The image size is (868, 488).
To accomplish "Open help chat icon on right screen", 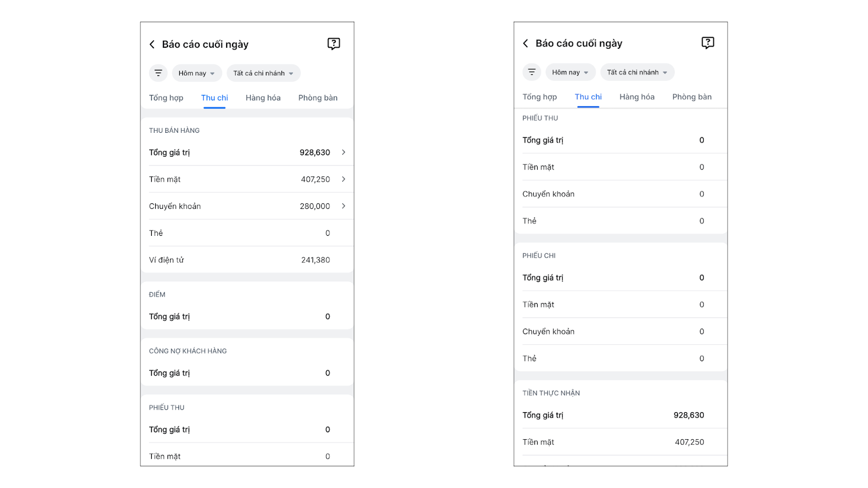I will point(707,43).
